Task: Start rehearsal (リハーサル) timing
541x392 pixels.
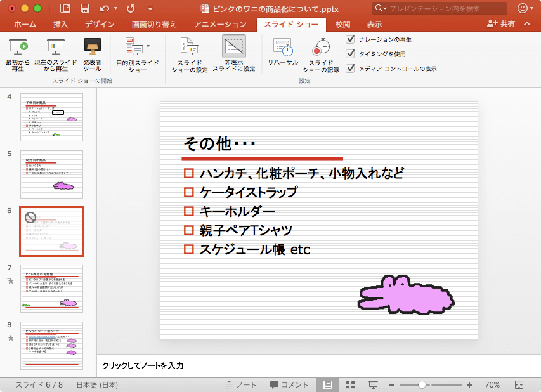Action: click(283, 52)
